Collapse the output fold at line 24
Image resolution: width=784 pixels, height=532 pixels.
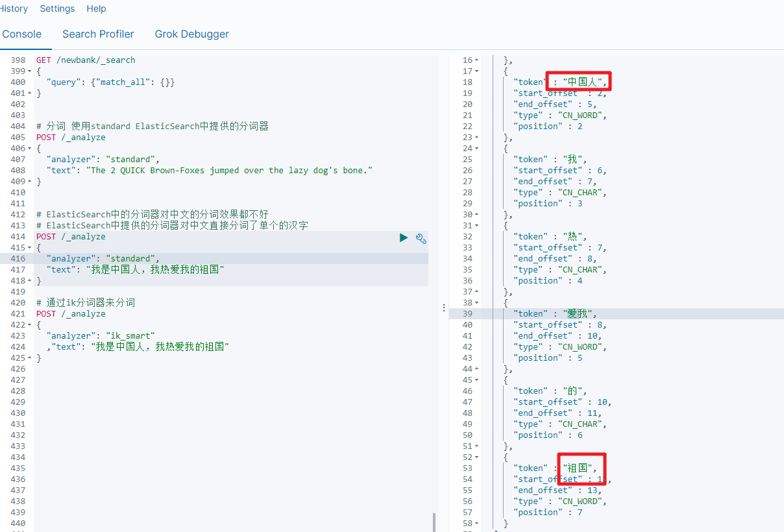(x=477, y=149)
